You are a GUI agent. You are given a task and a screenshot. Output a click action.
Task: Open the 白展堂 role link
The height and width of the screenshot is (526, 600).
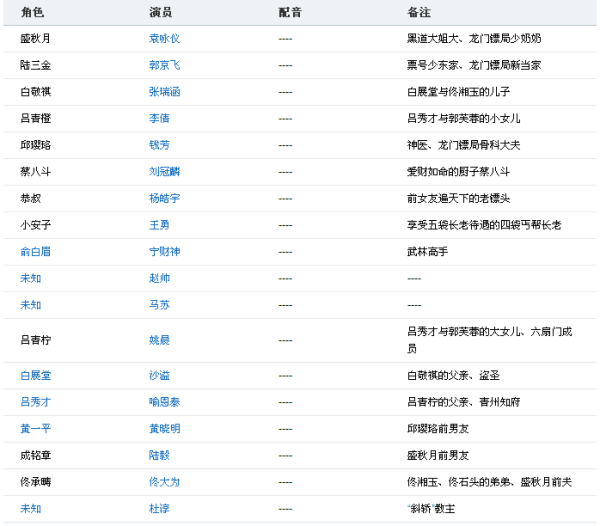click(35, 375)
